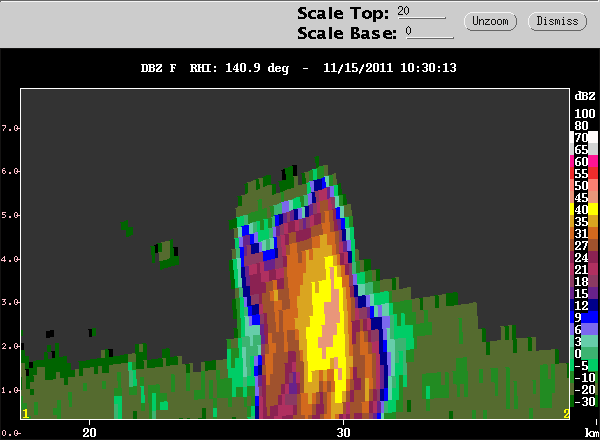Click the 7.0 height axis tick
This screenshot has width=600, height=440.
coord(9,128)
